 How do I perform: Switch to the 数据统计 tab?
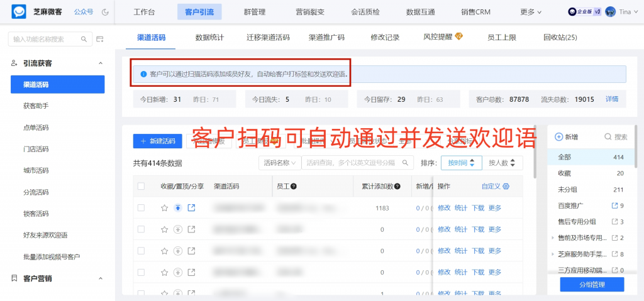pyautogui.click(x=209, y=38)
